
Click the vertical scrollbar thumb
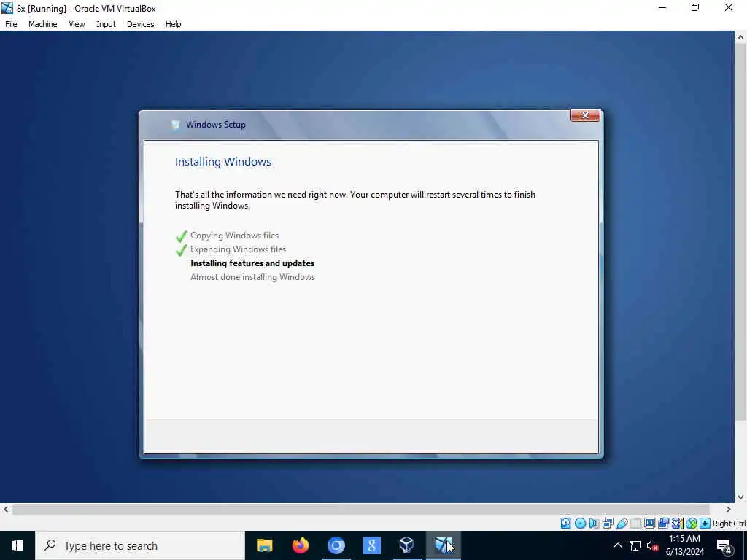(x=741, y=232)
